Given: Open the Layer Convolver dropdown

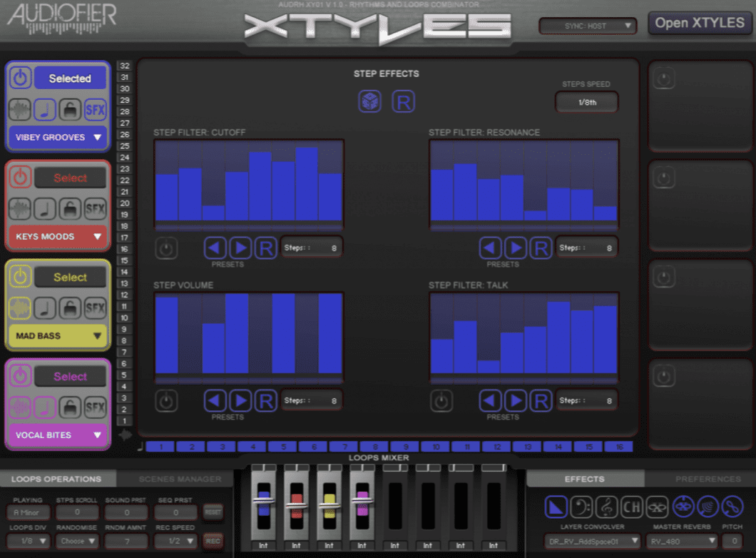Looking at the screenshot, I should [x=593, y=542].
